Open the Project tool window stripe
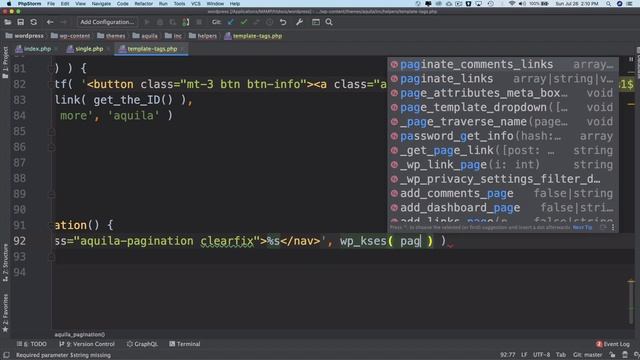640x360 pixels. tap(5, 62)
